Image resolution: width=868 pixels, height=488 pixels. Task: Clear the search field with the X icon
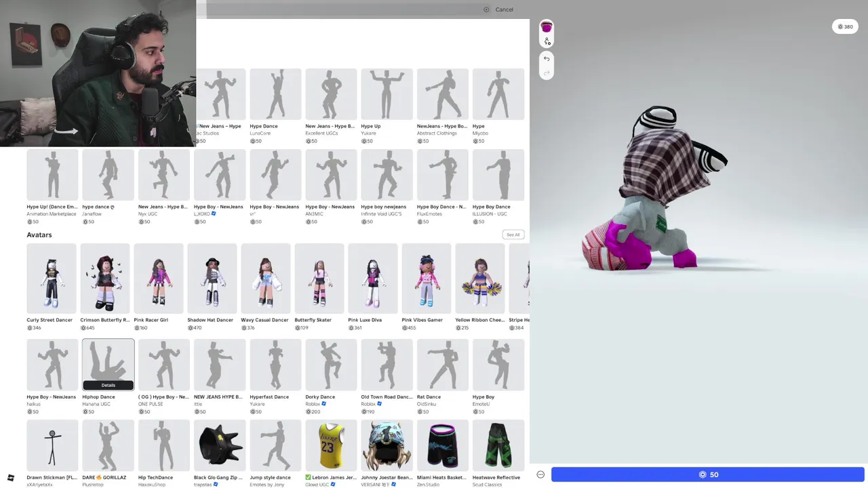pos(486,9)
